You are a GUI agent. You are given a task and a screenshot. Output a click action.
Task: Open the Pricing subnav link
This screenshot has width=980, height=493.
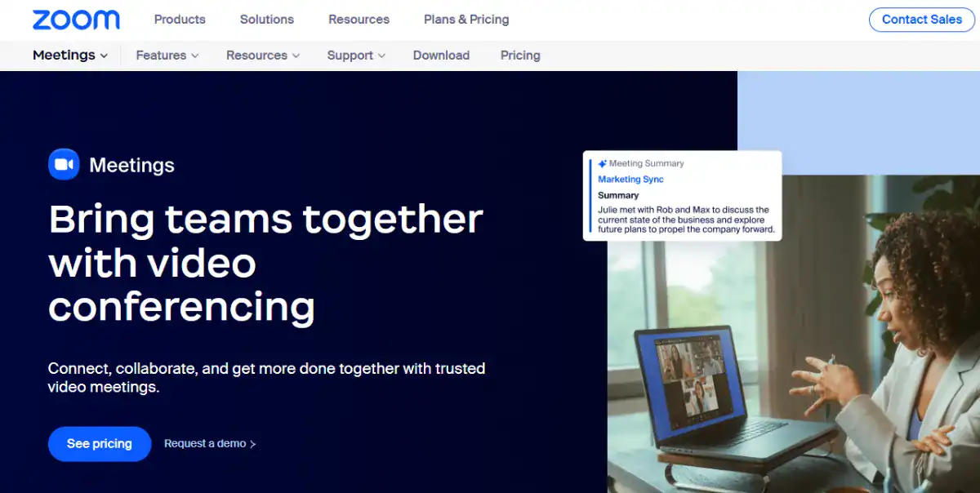click(x=520, y=56)
